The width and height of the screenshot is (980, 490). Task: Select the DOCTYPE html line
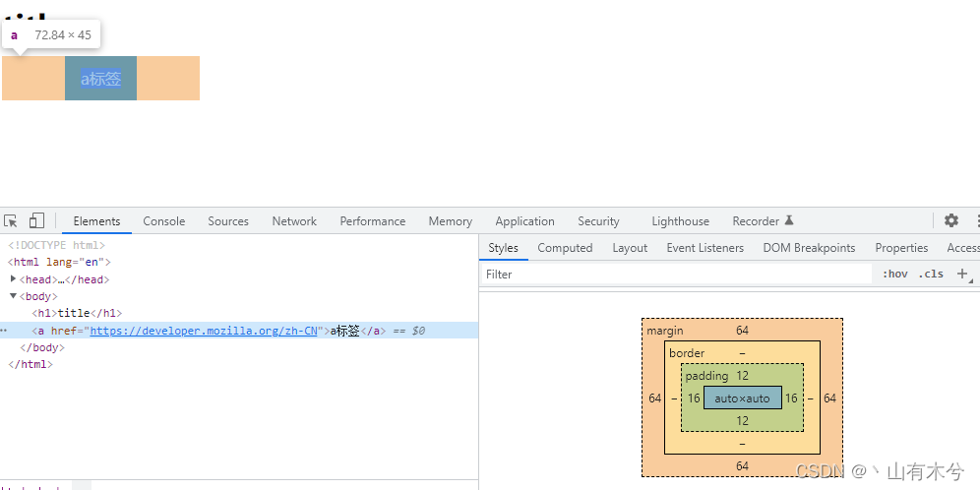click(x=56, y=245)
